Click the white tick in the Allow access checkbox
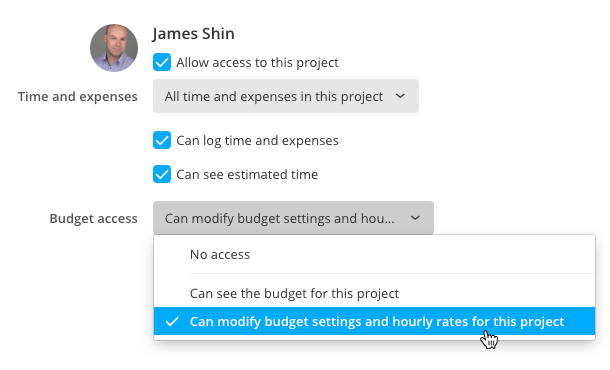Screen dimensions: 610x370 (162, 62)
